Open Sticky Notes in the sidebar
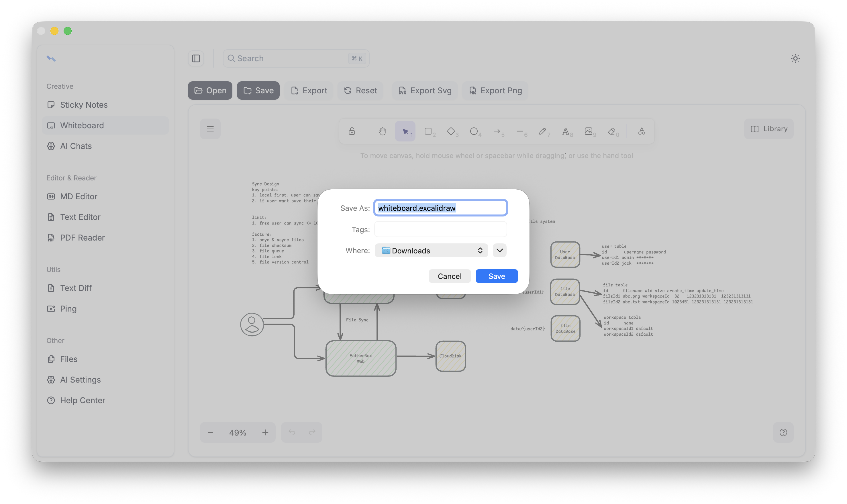 [x=84, y=105]
